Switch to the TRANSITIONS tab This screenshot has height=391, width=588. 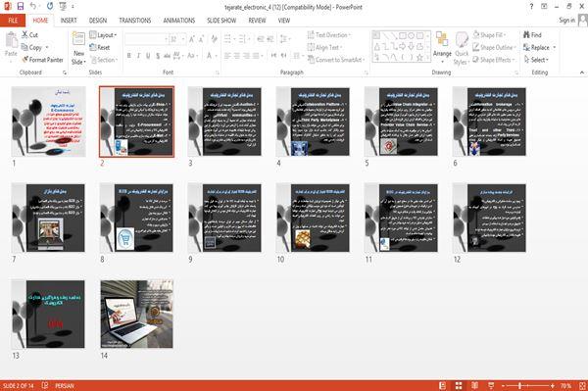click(135, 21)
